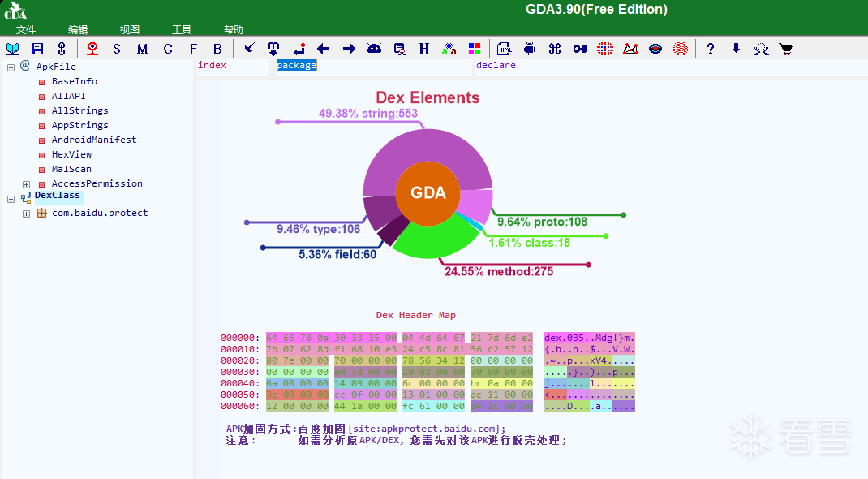
Task: Go back with left arrow icon
Action: pos(324,49)
